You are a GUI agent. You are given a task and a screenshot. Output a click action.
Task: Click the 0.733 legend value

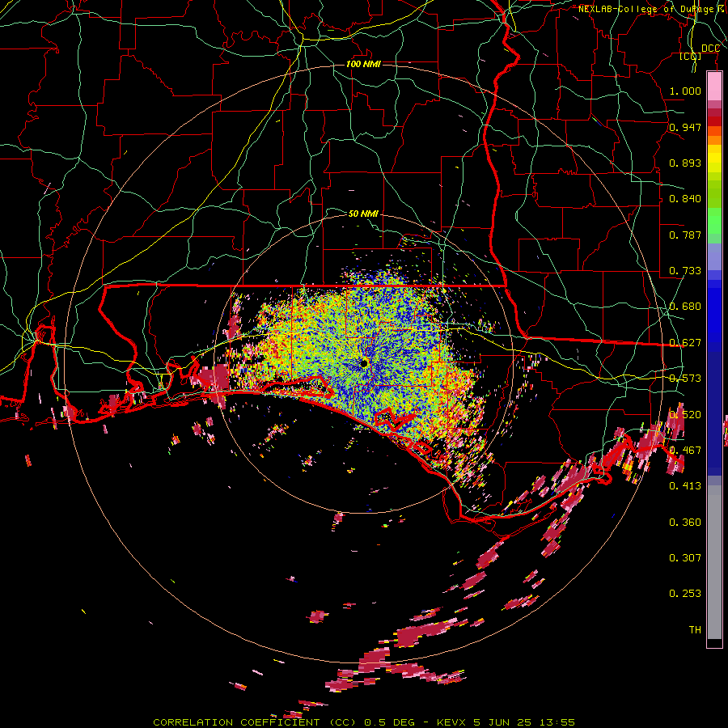(x=685, y=271)
